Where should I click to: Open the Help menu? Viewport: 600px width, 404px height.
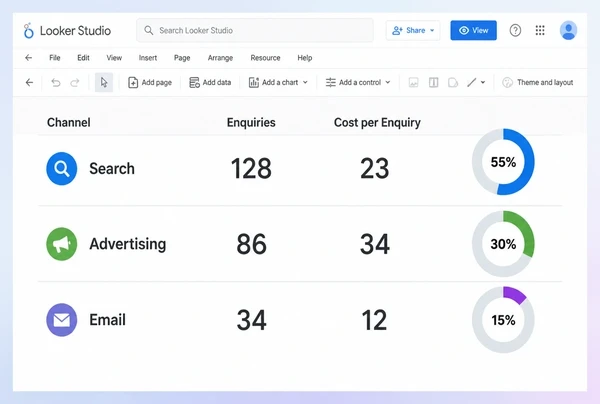305,58
